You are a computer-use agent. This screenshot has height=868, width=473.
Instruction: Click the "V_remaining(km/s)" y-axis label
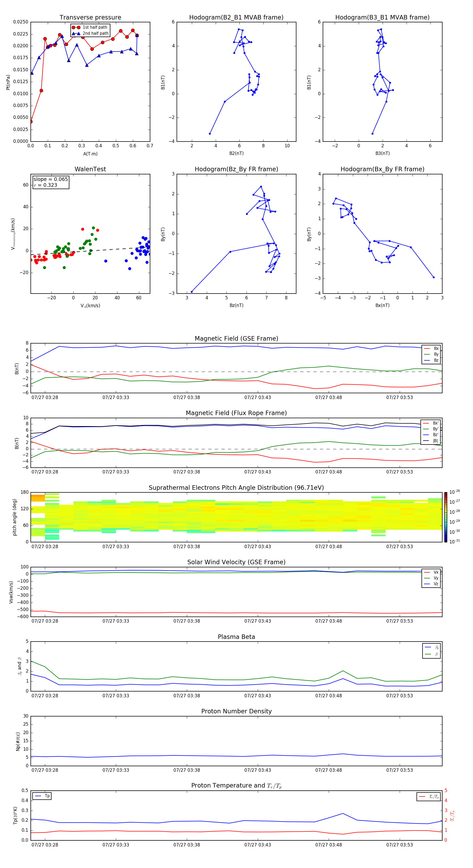coord(13,234)
